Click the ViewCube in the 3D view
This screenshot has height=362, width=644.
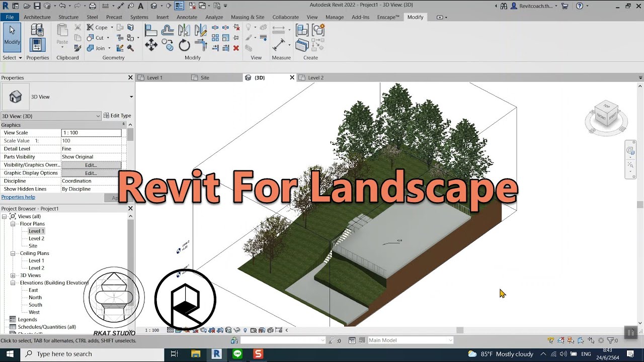coord(606,114)
